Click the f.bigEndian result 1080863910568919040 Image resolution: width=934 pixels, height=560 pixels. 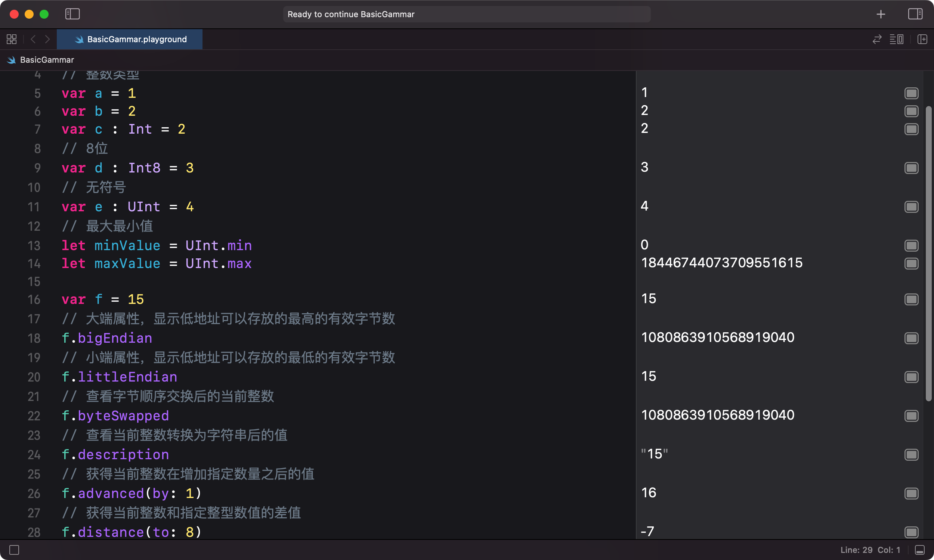click(x=718, y=338)
